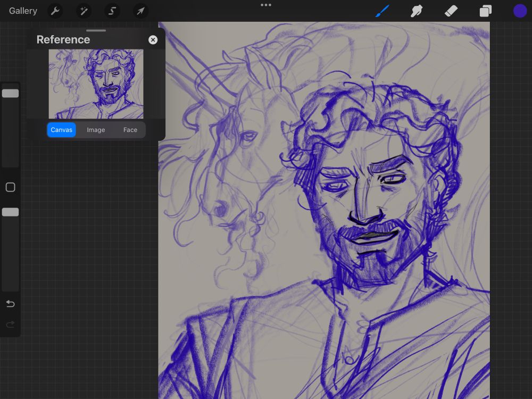Activate the Transform arrow tool
The width and height of the screenshot is (532, 399).
pos(141,11)
